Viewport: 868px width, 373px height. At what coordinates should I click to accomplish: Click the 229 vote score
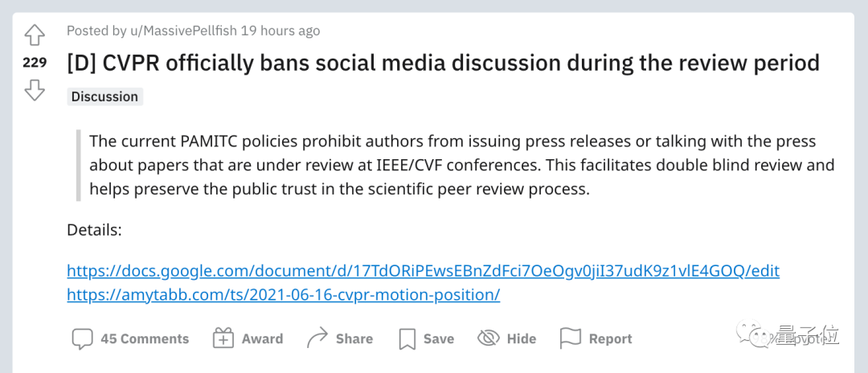(x=35, y=63)
